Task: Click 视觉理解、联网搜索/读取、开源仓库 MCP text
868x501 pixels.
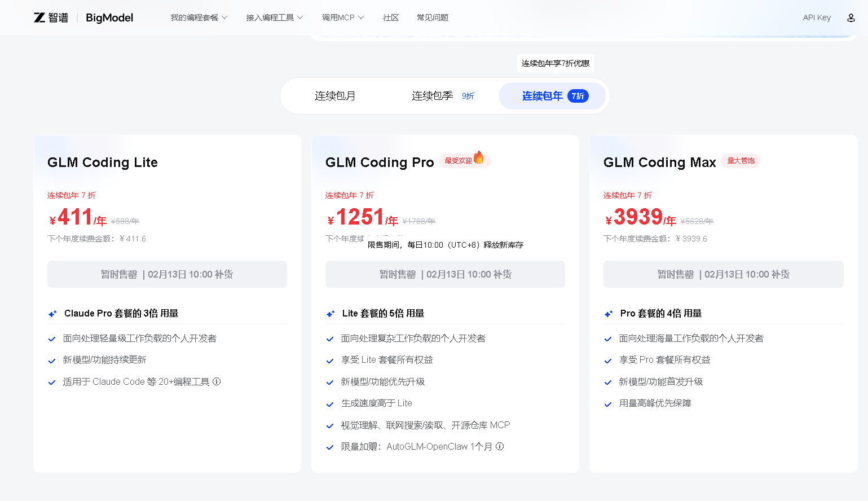Action: [425, 425]
